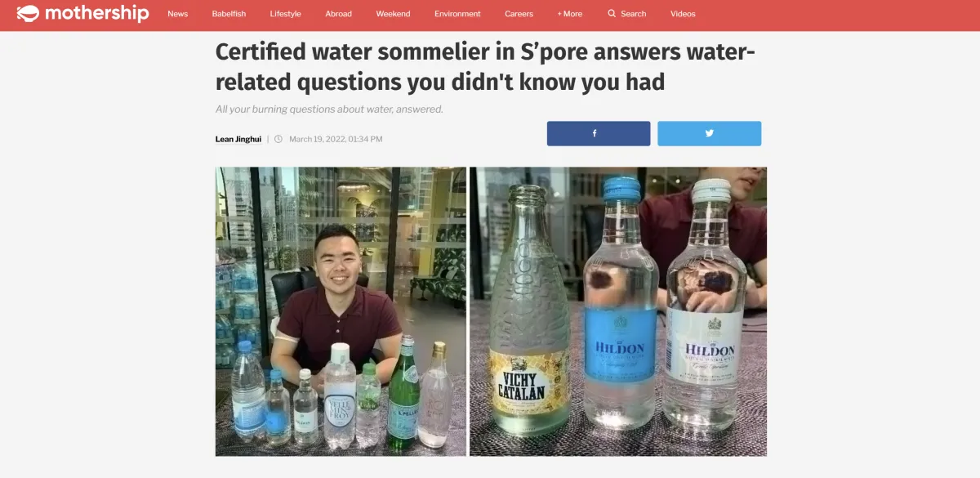
Task: Click the mothership wordmark text
Action: [97, 14]
